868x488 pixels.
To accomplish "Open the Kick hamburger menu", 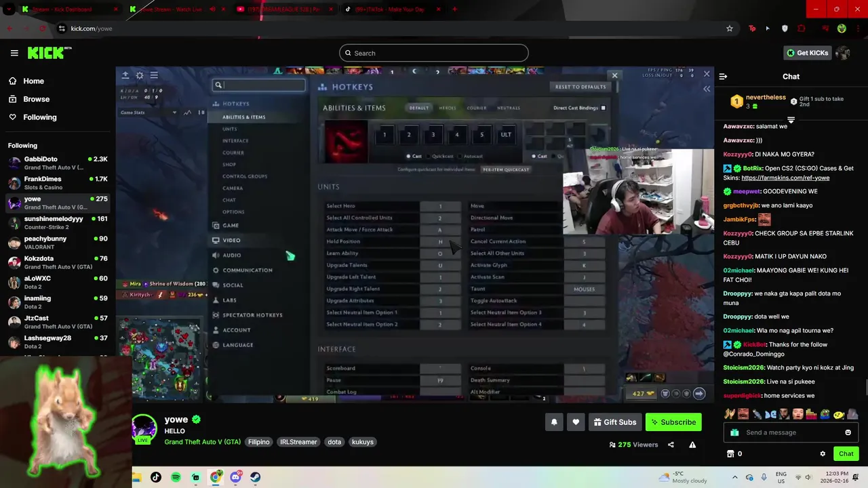I will 14,53.
